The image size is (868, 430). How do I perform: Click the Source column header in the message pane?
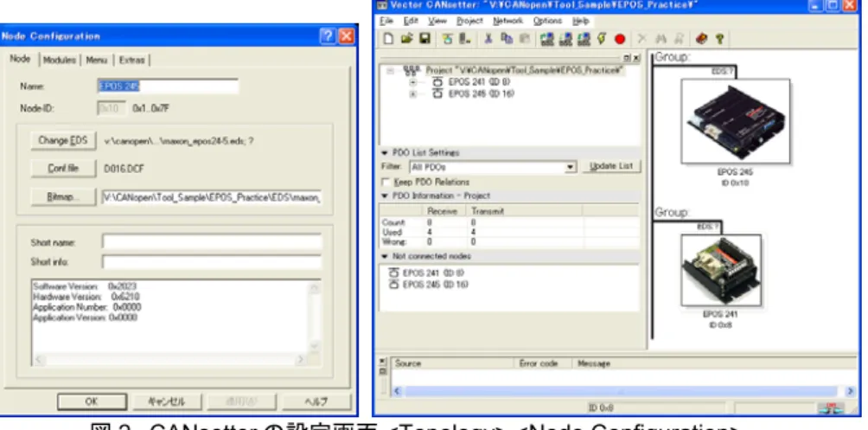tap(453, 363)
